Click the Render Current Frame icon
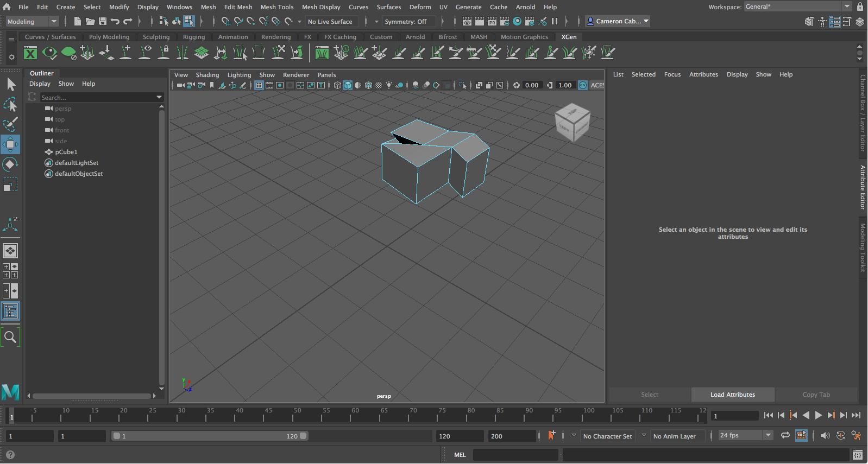 pos(480,21)
